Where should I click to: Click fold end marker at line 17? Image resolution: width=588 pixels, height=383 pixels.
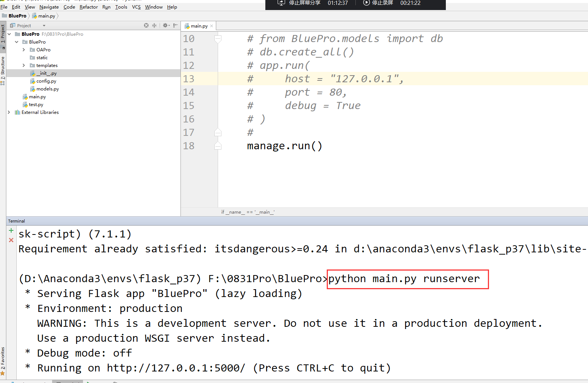pyautogui.click(x=218, y=133)
